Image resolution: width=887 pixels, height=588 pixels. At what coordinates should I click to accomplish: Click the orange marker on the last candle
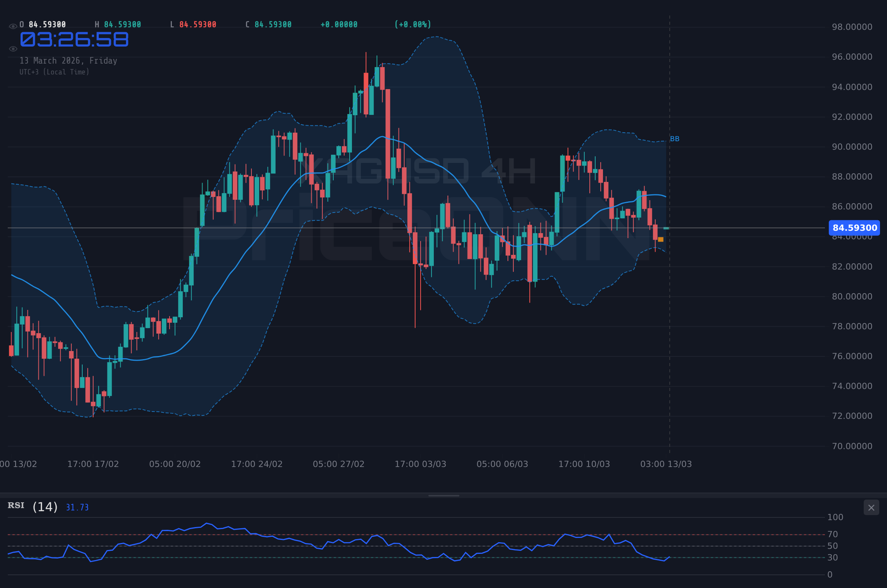(661, 240)
